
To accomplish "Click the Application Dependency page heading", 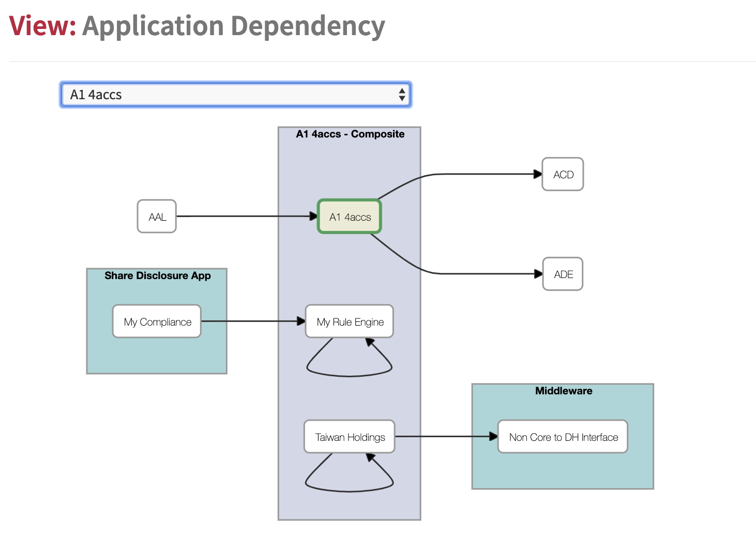I will click(x=233, y=26).
